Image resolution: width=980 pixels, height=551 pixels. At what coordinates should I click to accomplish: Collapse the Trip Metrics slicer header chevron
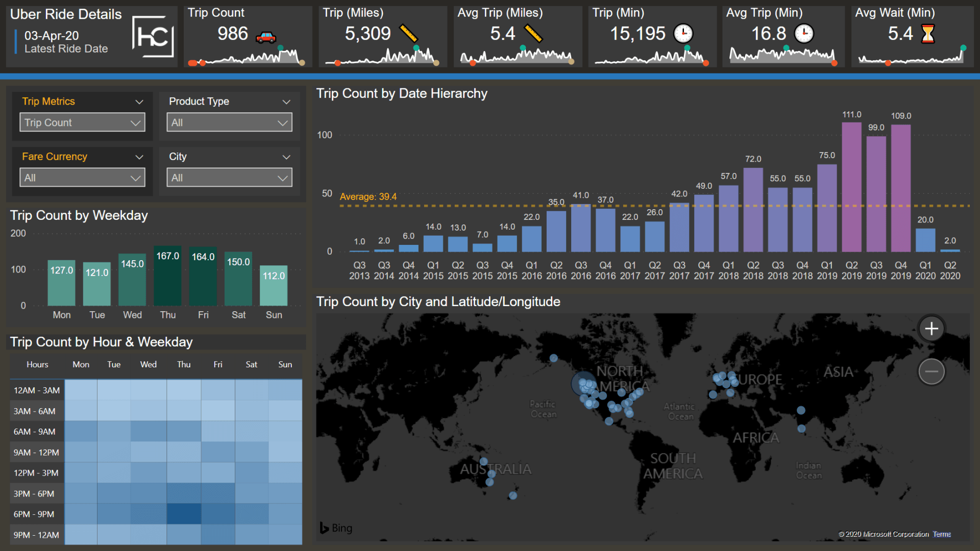[139, 102]
